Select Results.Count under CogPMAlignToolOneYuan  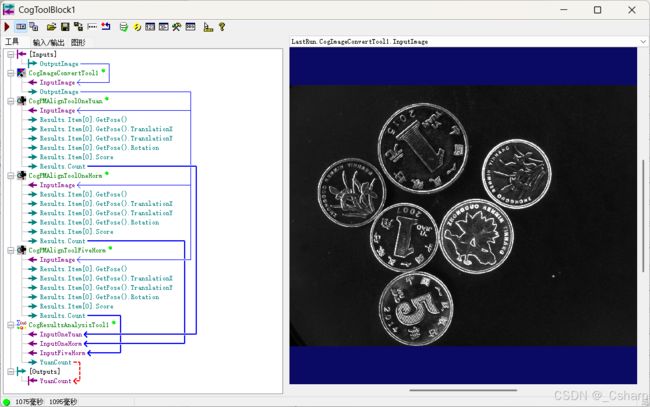pyautogui.click(x=63, y=166)
